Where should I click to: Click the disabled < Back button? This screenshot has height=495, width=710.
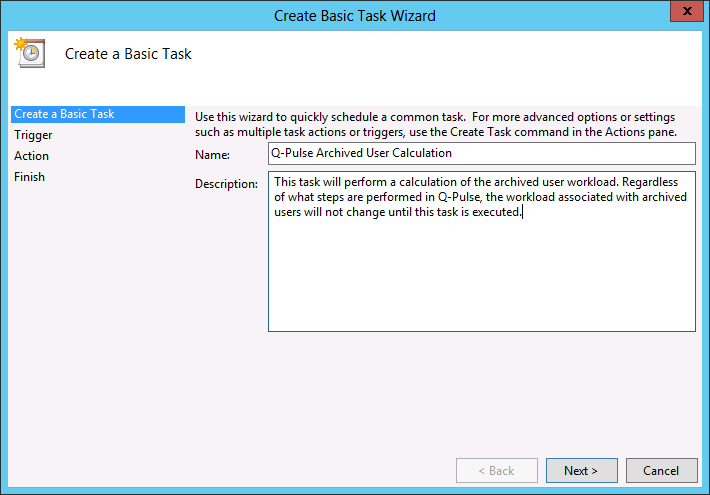tap(497, 471)
